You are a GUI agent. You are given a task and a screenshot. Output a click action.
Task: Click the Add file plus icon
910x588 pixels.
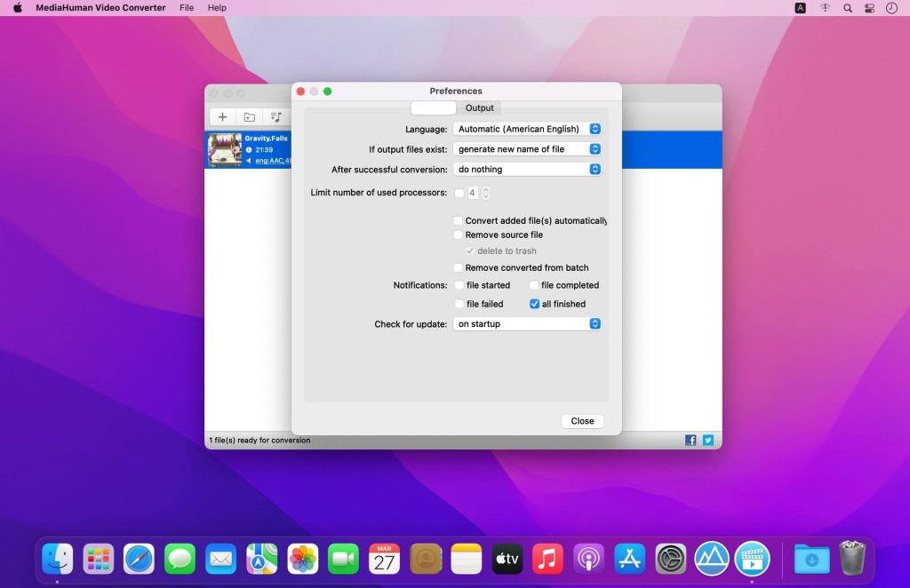[x=222, y=116]
